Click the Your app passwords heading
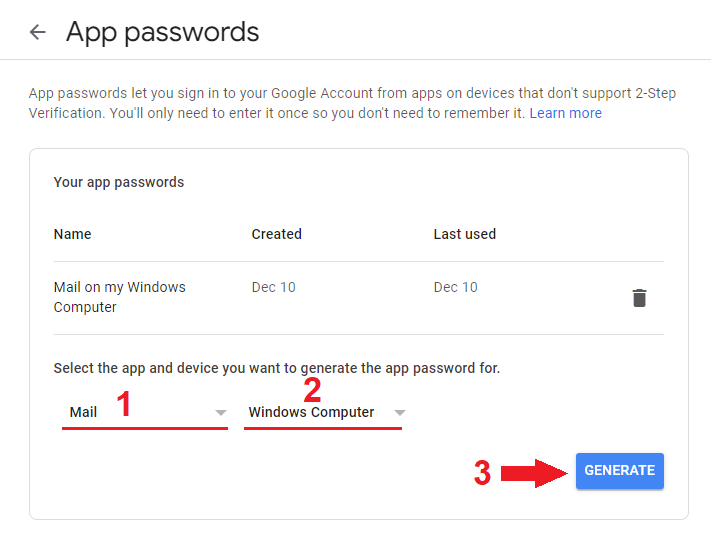The width and height of the screenshot is (711, 541). tap(119, 182)
